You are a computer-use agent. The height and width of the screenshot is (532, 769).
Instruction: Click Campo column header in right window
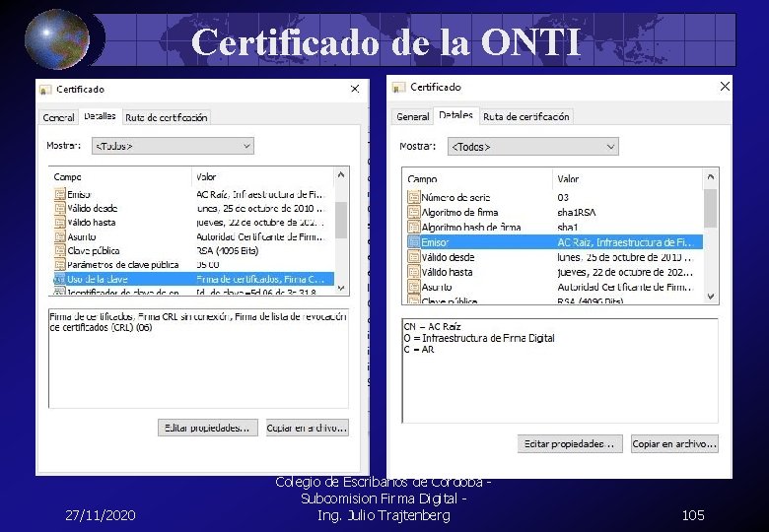click(478, 178)
